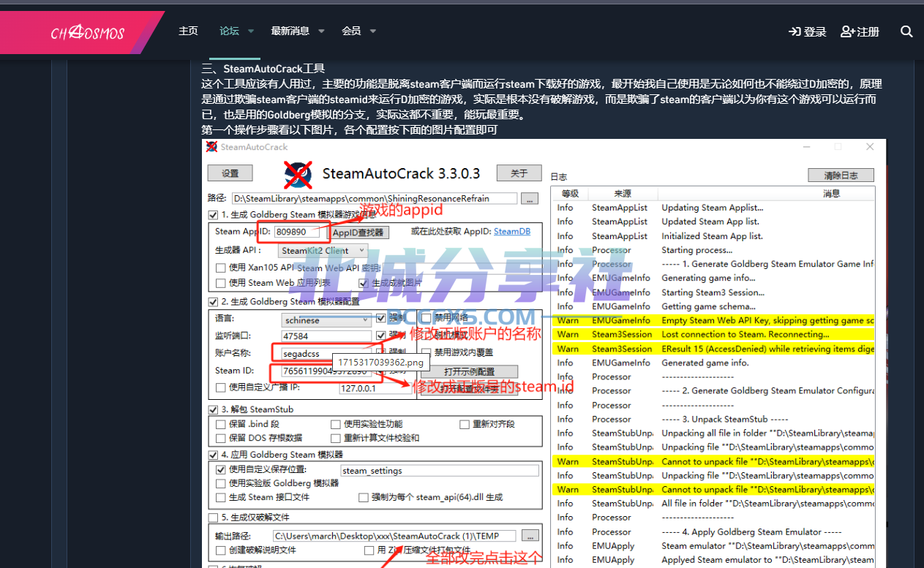
Task: Open the search magnifier icon in header
Action: coord(906,31)
